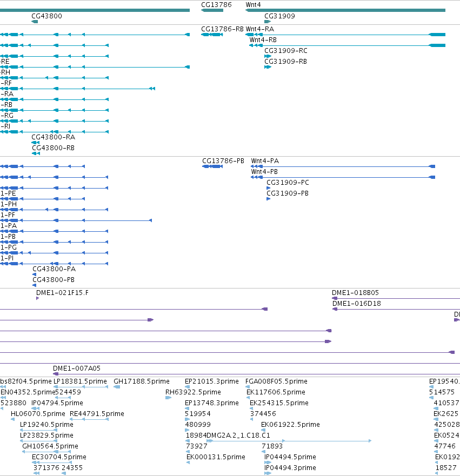Click the EP13748.3prime EST label
The height and width of the screenshot is (476, 460).
click(x=212, y=403)
